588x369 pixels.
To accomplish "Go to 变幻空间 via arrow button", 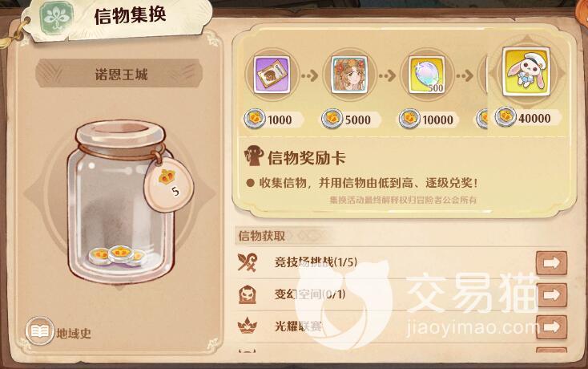I will (551, 295).
